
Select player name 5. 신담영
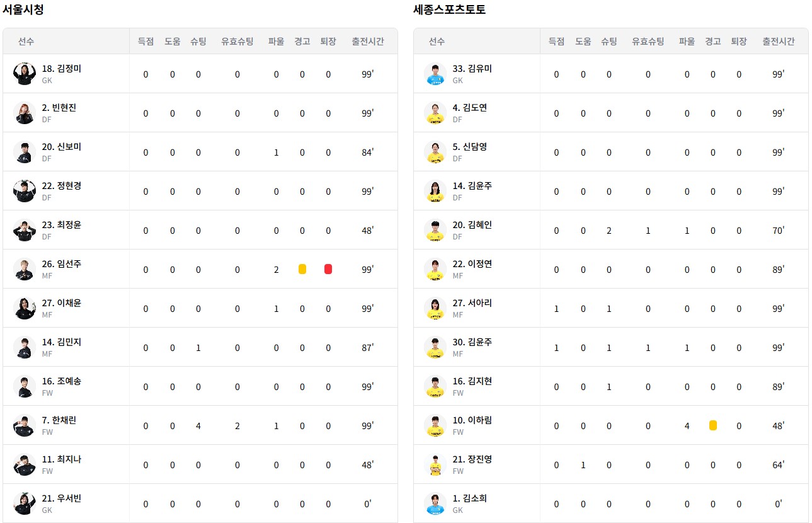pos(469,147)
